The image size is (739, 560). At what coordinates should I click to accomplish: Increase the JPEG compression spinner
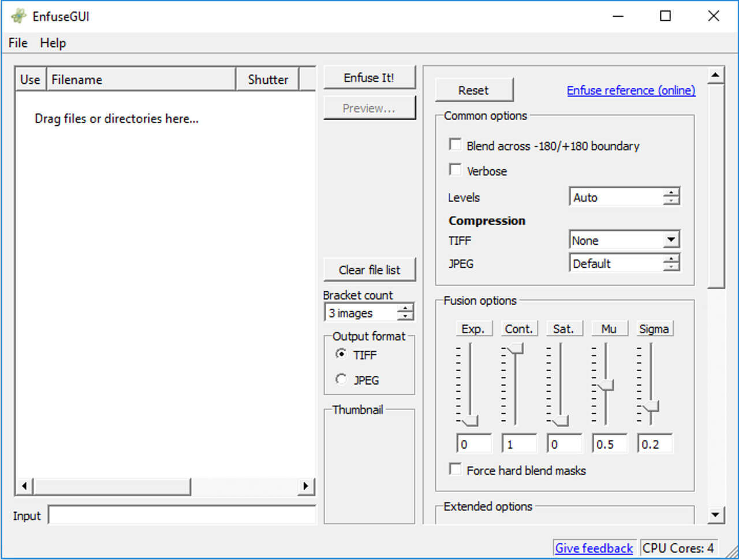(x=671, y=259)
